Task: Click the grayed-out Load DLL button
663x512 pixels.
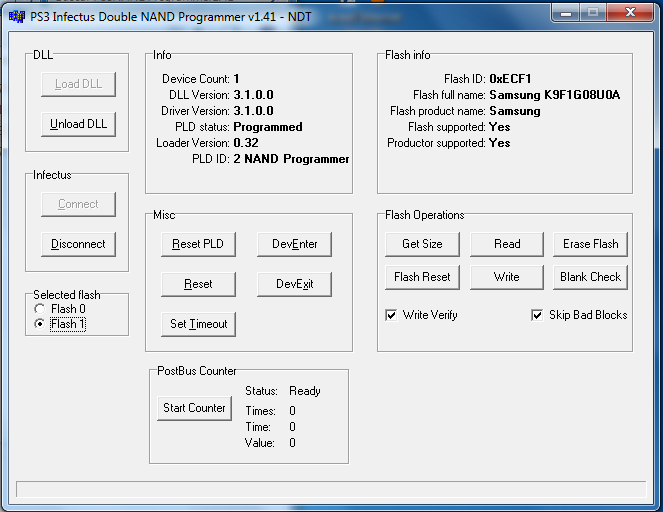Action: [78, 84]
